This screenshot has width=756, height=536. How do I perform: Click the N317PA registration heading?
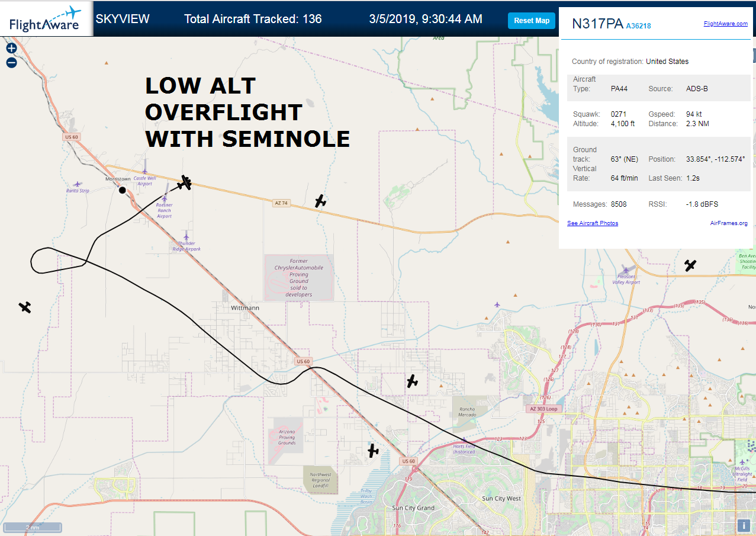(x=597, y=24)
